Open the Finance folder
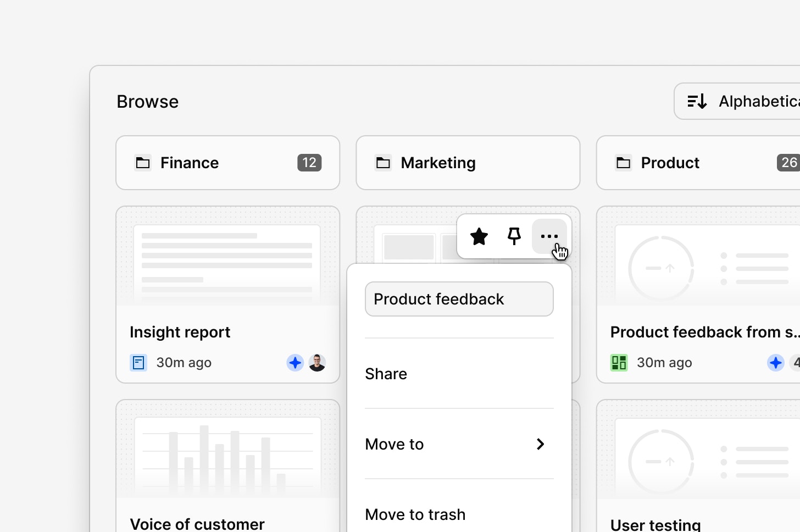This screenshot has height=532, width=800. 228,163
